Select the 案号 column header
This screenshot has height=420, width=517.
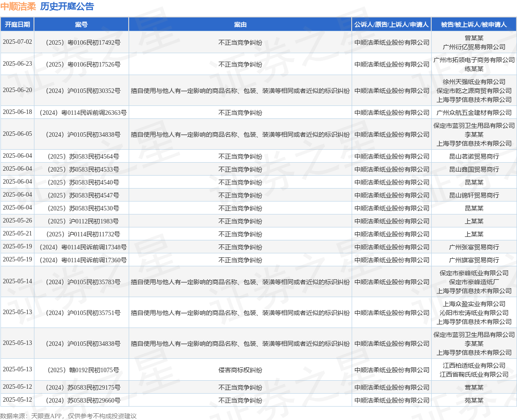point(81,25)
